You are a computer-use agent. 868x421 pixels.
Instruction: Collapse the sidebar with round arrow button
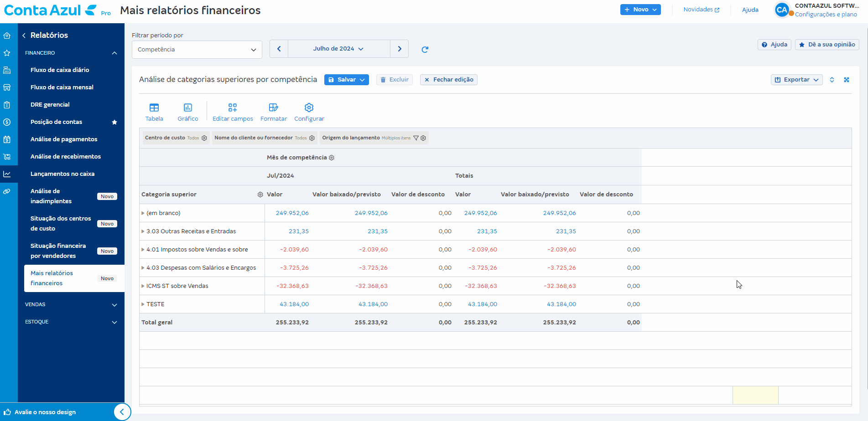(122, 412)
